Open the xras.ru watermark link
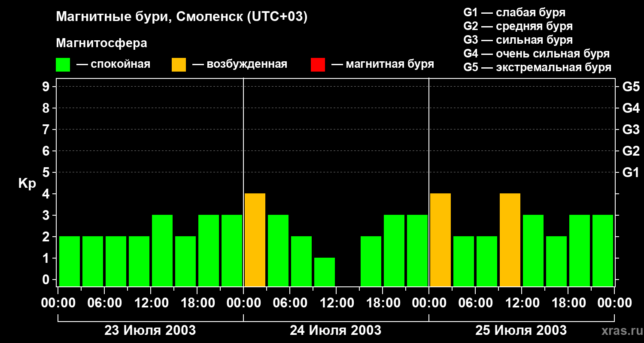 620,331
